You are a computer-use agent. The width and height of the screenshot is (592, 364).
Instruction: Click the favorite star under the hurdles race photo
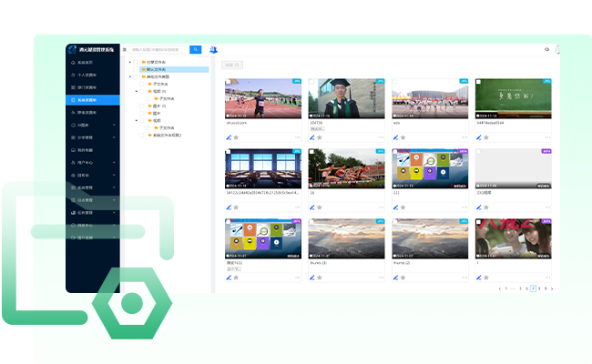coord(321,207)
